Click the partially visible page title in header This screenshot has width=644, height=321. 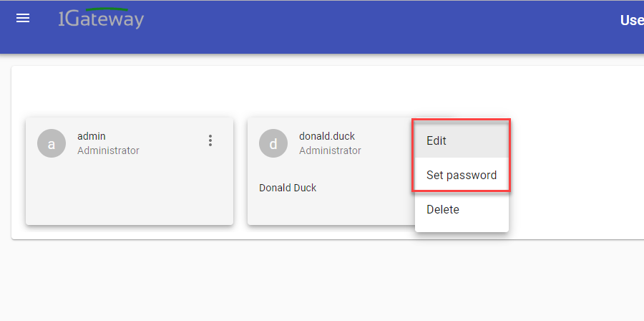632,20
